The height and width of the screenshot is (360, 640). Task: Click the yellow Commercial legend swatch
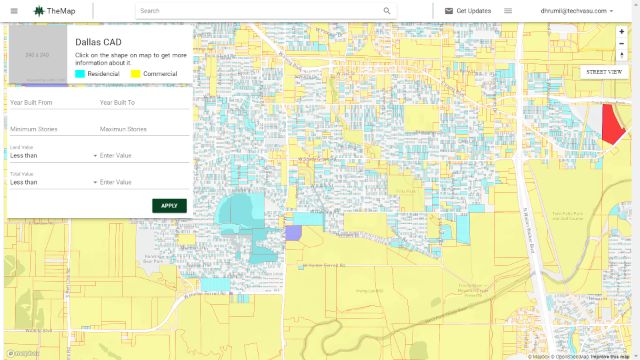136,74
